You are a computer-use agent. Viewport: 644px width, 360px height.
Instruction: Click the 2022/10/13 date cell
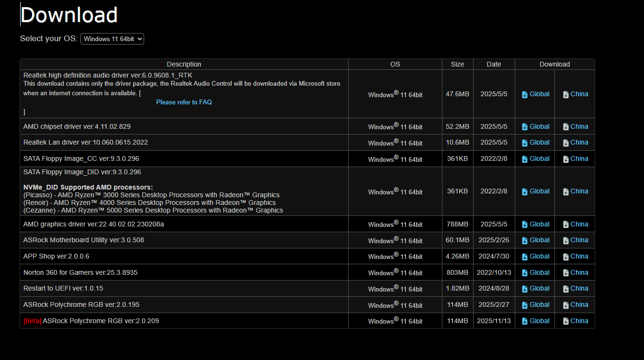[494, 273]
